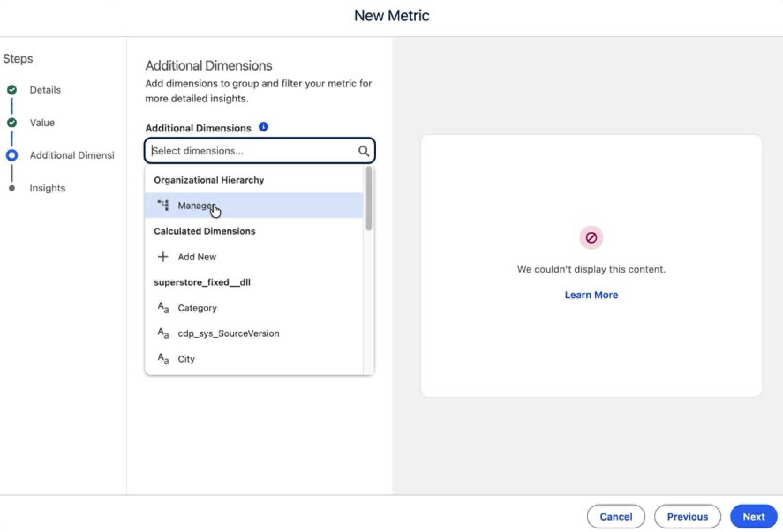Click the text-type icon beside cdp_sys_SourceVersion
This screenshot has height=532, width=783.
coord(163,333)
